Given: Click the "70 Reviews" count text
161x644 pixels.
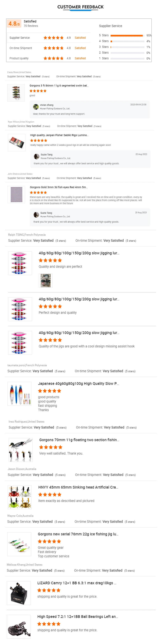Looking at the screenshot, I should [x=31, y=26].
